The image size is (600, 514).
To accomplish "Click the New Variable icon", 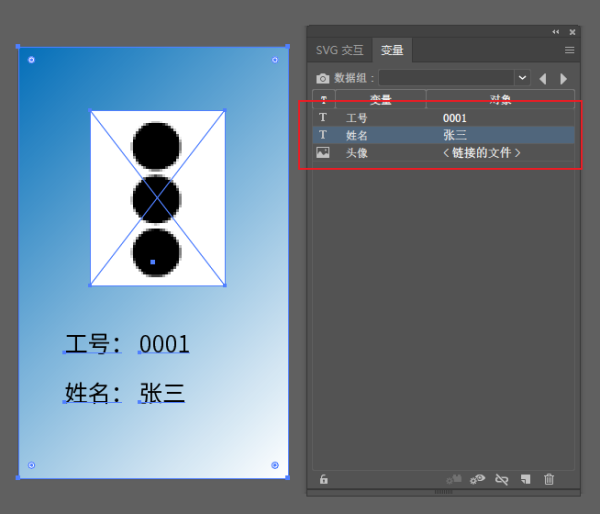I will click(525, 479).
